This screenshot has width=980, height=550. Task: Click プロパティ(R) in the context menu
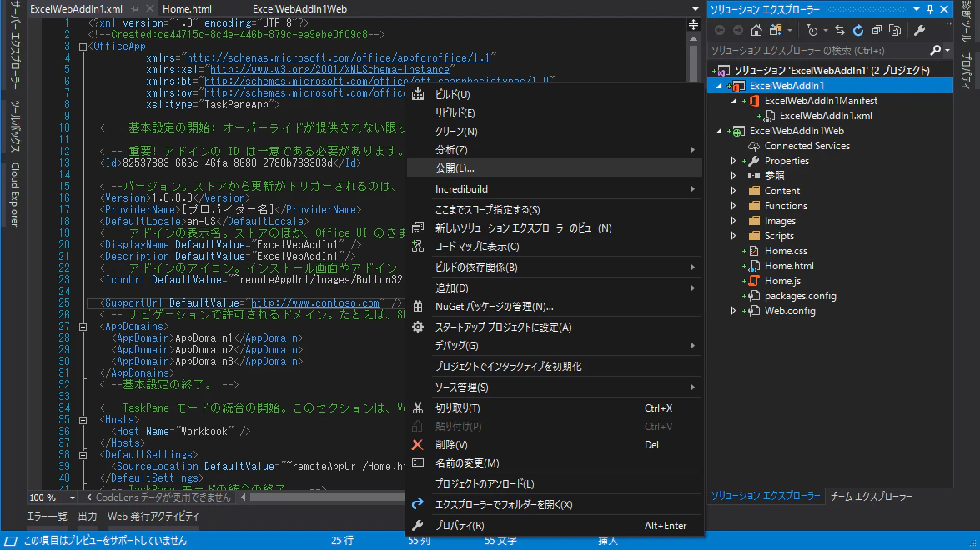tap(555, 526)
